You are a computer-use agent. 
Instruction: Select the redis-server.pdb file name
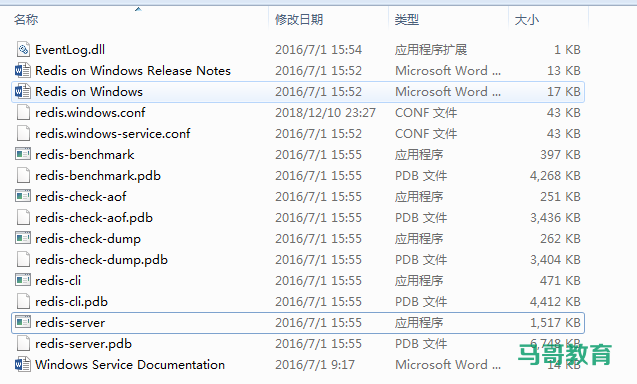click(83, 344)
